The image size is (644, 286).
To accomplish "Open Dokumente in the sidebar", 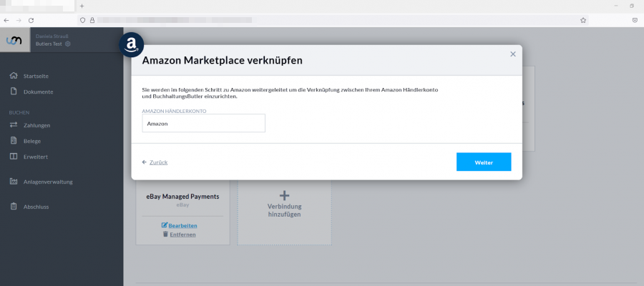I will pyautogui.click(x=38, y=92).
